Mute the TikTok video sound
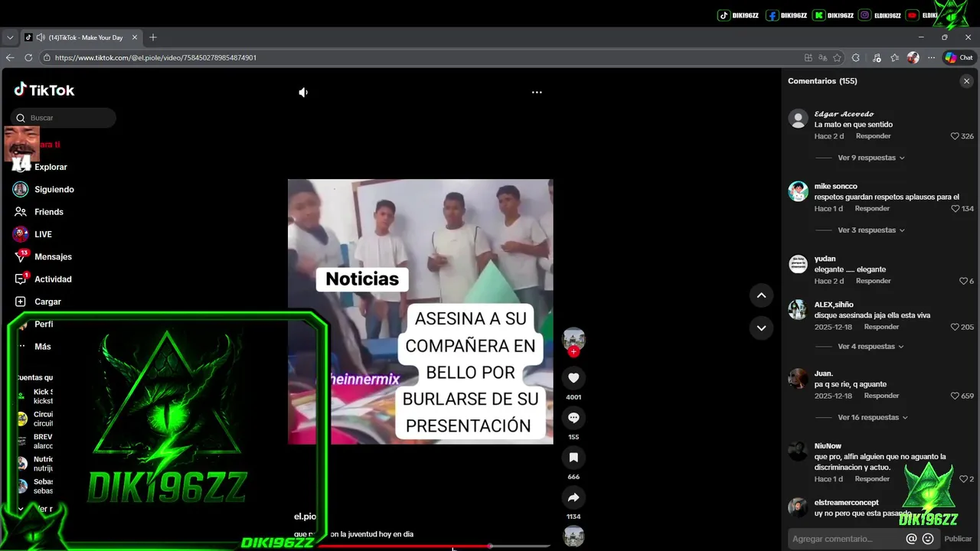This screenshot has height=551, width=980. point(303,93)
